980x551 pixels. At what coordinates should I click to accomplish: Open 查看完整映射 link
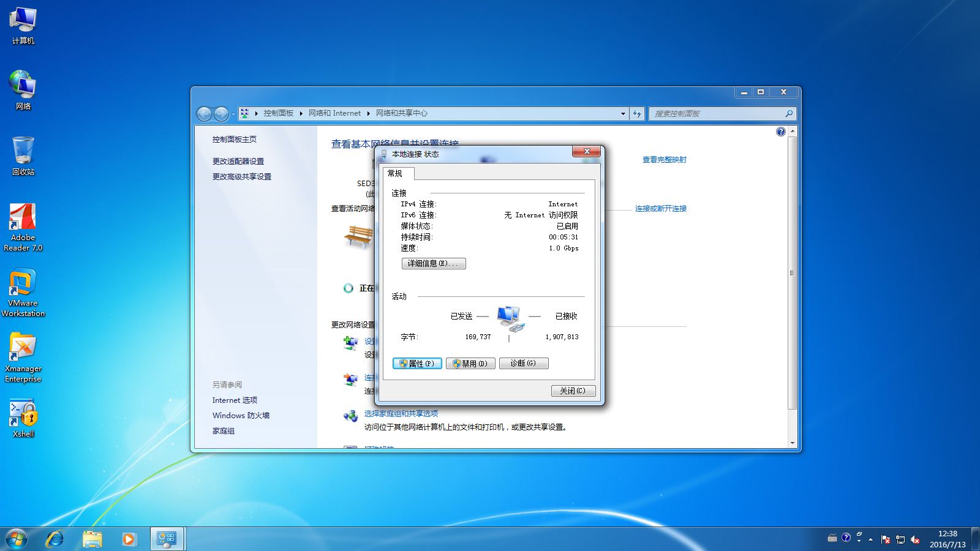(665, 160)
